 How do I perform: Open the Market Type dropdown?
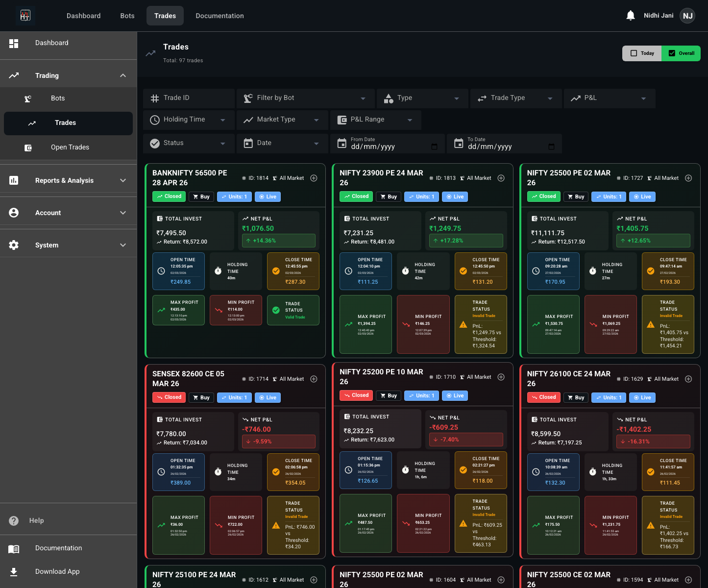pyautogui.click(x=282, y=120)
